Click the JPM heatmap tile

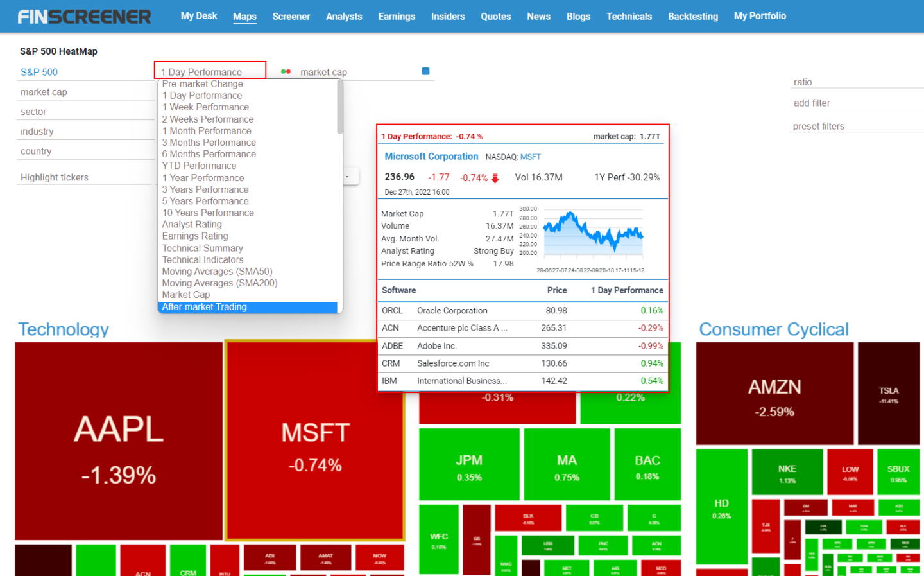pyautogui.click(x=469, y=464)
